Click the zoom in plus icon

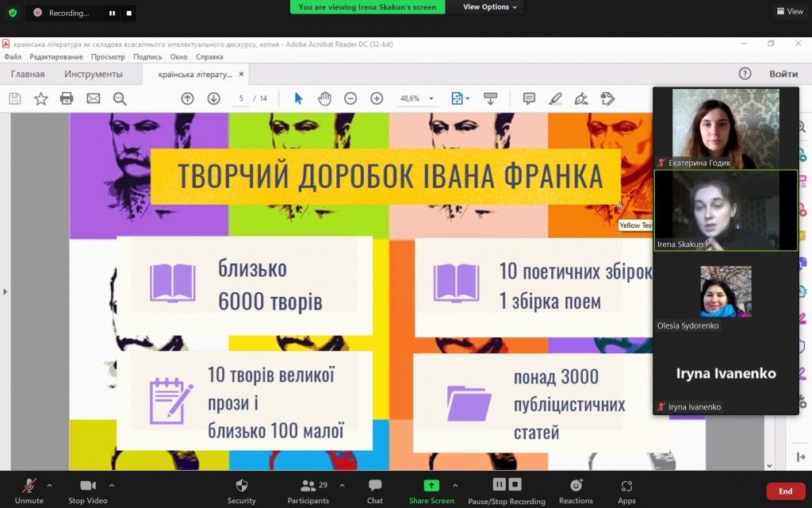click(x=377, y=98)
